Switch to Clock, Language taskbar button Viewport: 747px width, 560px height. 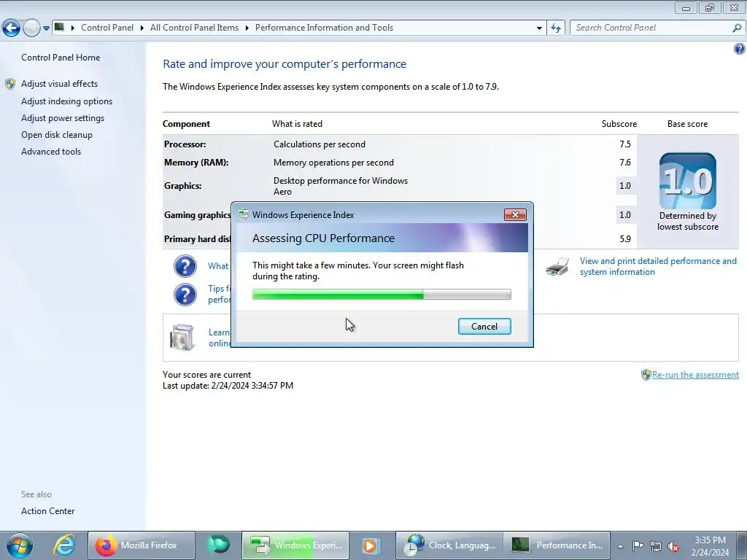(449, 545)
